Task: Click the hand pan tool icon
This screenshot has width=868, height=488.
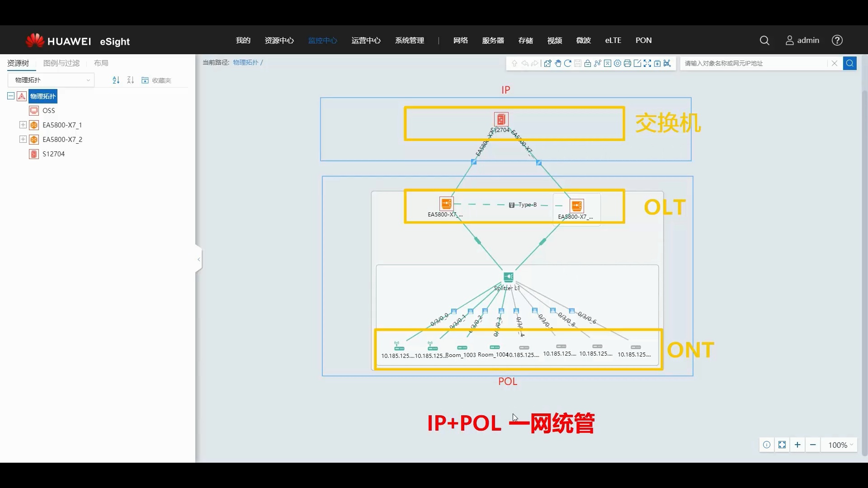Action: coord(558,63)
